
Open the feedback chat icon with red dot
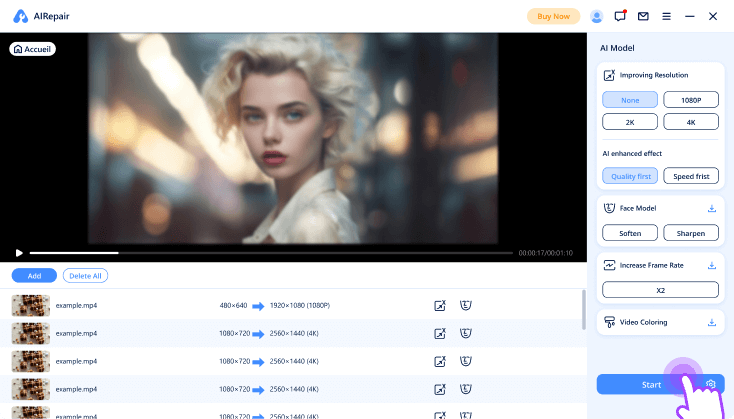click(x=620, y=16)
